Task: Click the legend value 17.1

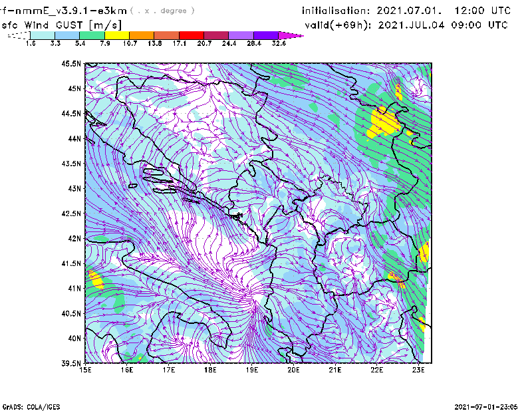Action: [180, 43]
